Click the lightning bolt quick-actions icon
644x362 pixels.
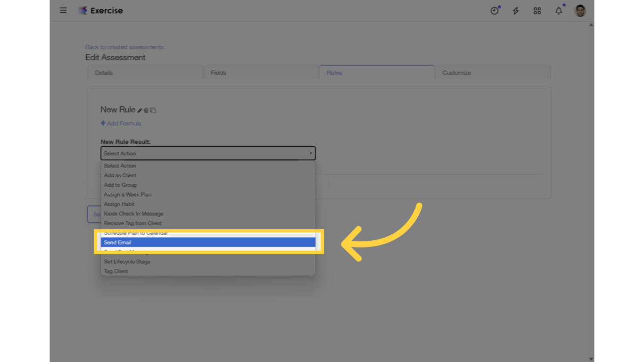pos(516,10)
